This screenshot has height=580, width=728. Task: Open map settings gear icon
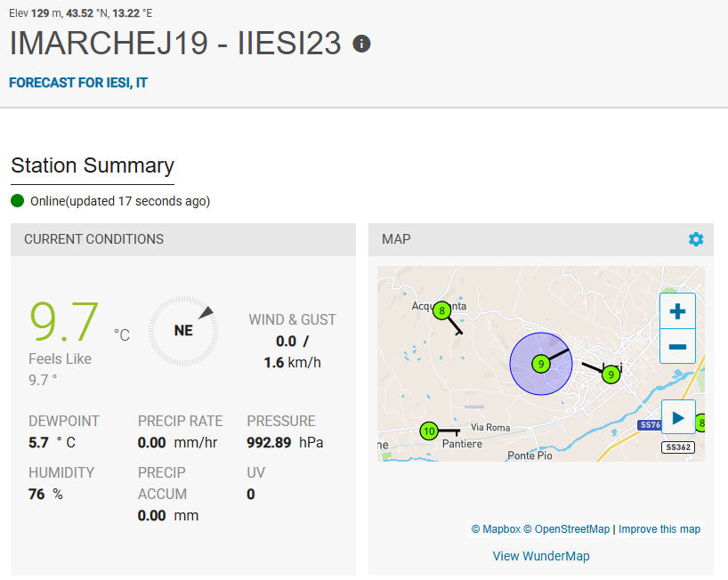696,239
